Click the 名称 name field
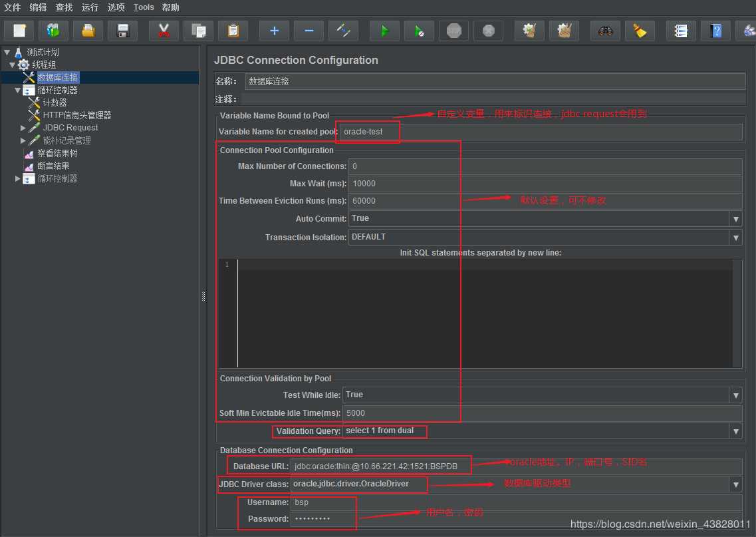The image size is (756, 537). point(495,82)
